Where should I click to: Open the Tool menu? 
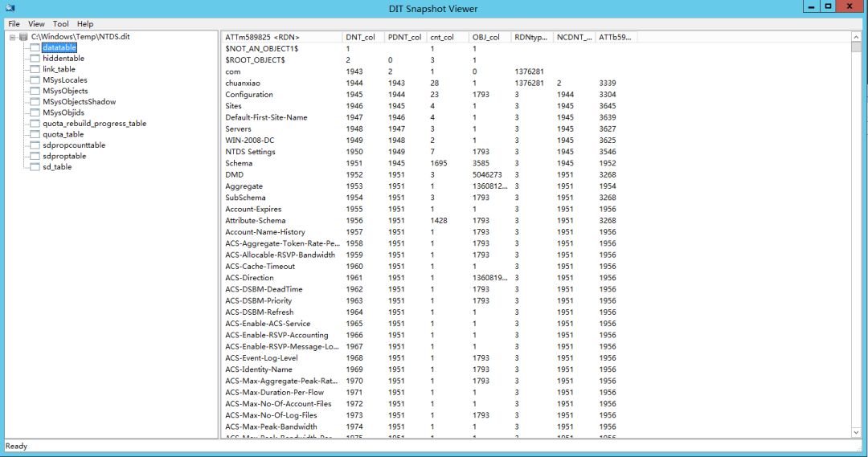click(x=60, y=24)
